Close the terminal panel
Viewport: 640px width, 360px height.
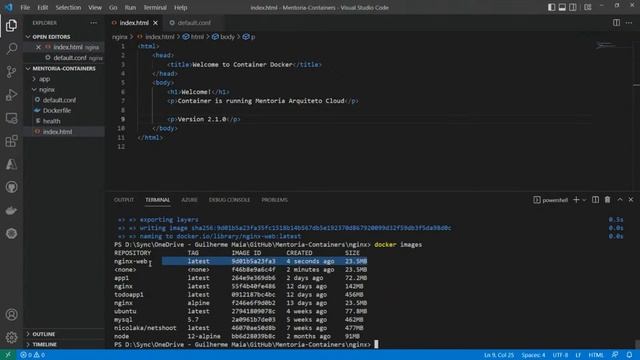[x=631, y=200]
